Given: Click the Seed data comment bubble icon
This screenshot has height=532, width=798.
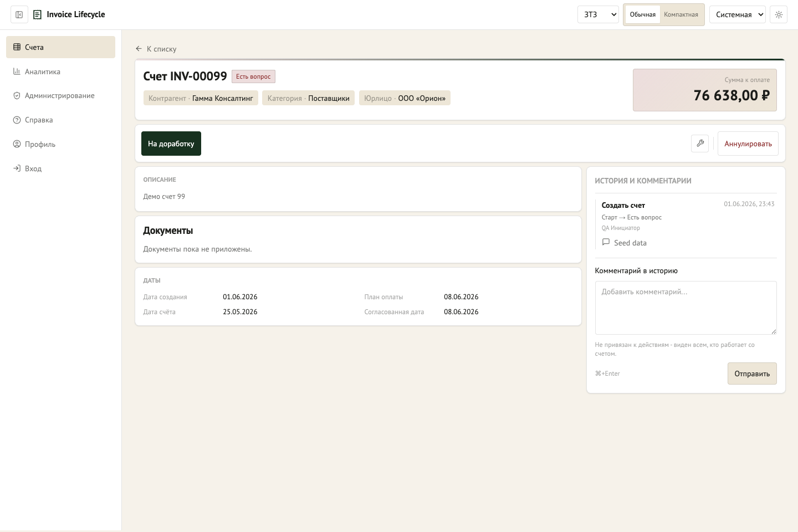Looking at the screenshot, I should coord(606,242).
